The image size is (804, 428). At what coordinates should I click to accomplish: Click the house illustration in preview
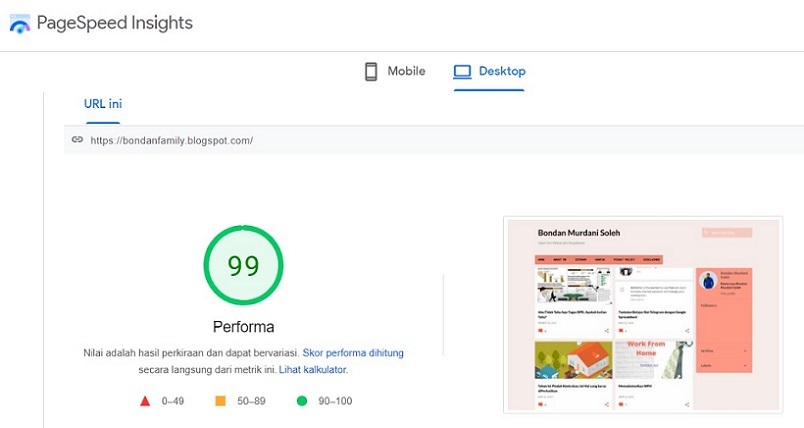point(573,360)
